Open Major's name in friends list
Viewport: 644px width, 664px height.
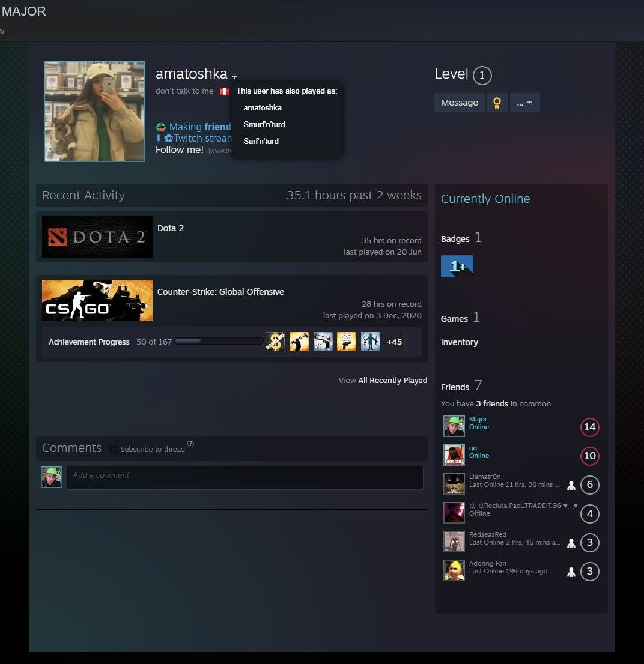point(478,419)
